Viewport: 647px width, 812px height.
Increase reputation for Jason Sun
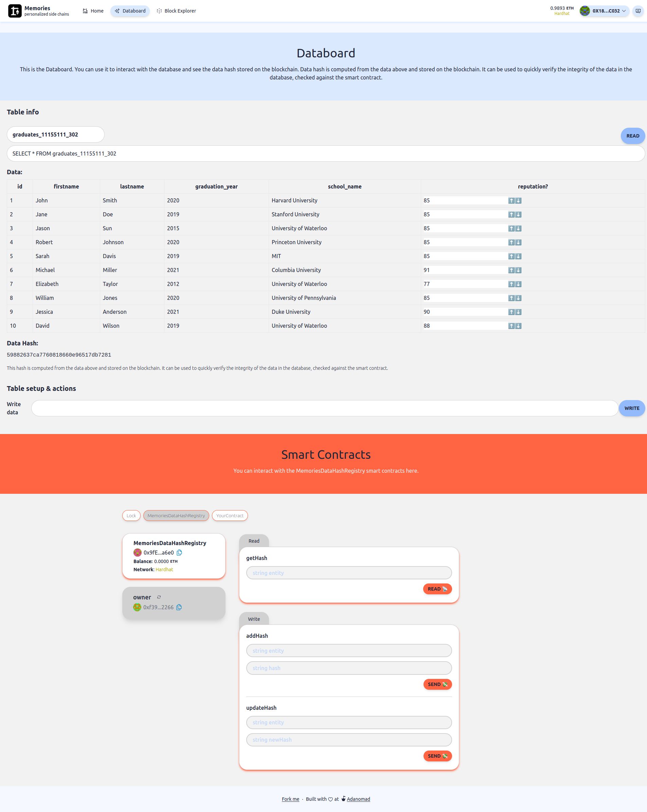[511, 229]
